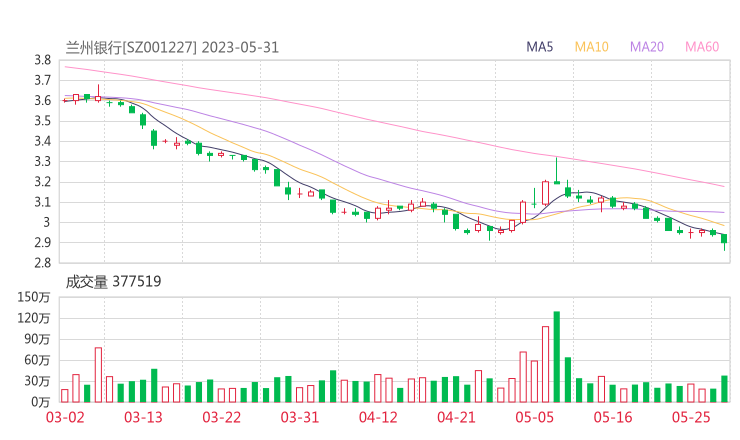
Task: Click the 03-22 date axis label
Action: click(221, 417)
